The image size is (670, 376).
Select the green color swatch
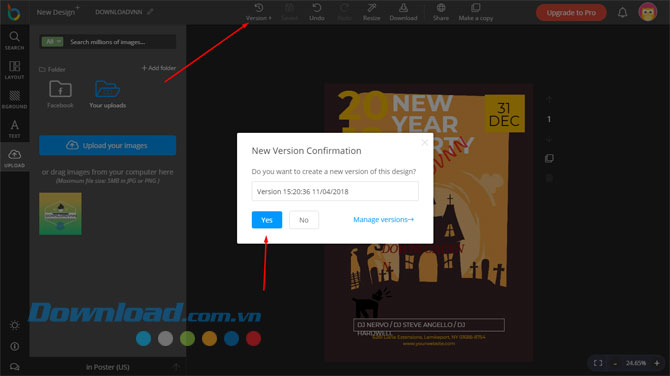point(187,338)
